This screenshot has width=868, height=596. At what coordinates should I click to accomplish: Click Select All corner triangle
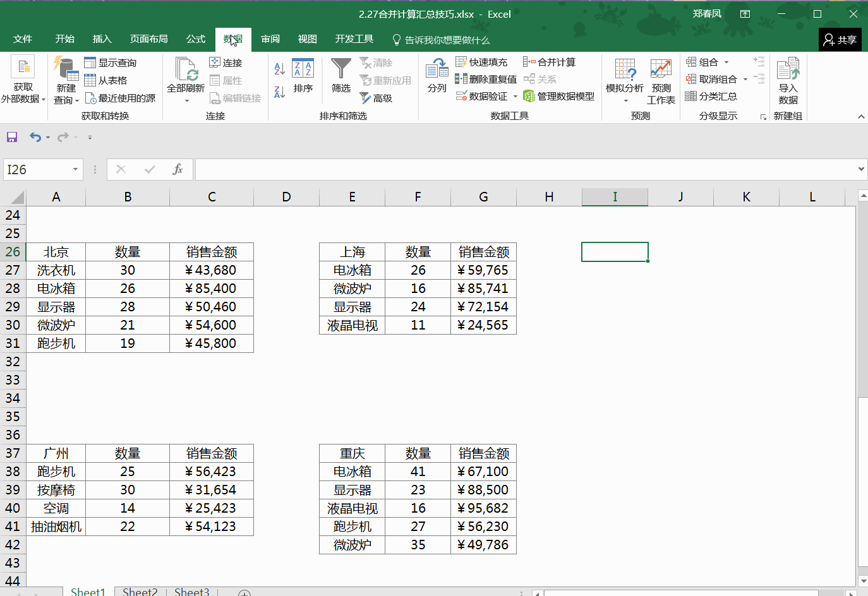(x=17, y=197)
